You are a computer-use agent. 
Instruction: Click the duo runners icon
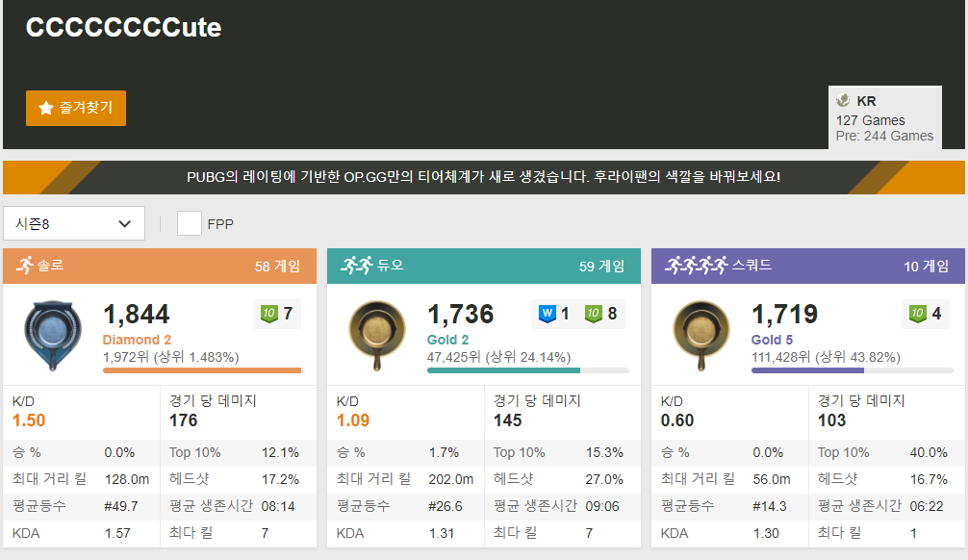[x=357, y=266]
